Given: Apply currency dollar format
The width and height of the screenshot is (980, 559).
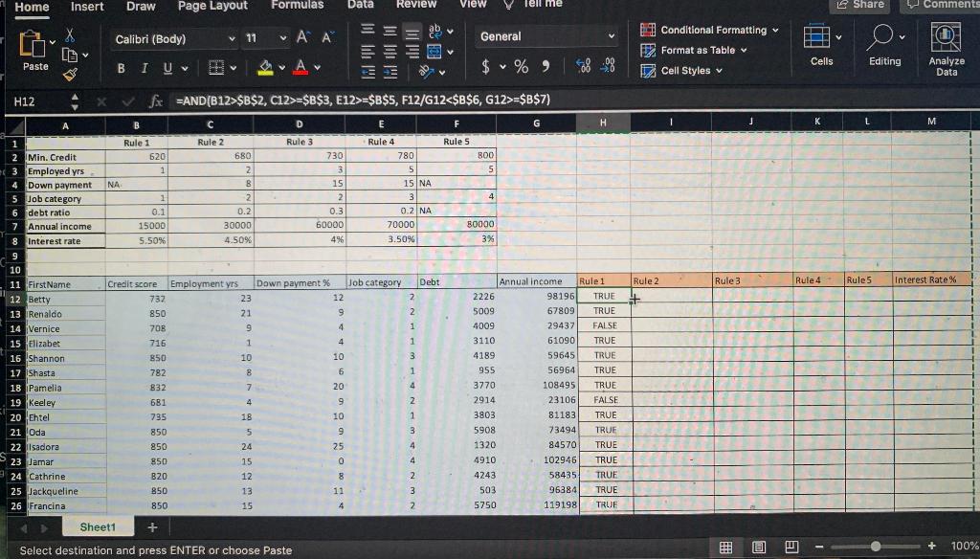Looking at the screenshot, I should click(x=485, y=66).
